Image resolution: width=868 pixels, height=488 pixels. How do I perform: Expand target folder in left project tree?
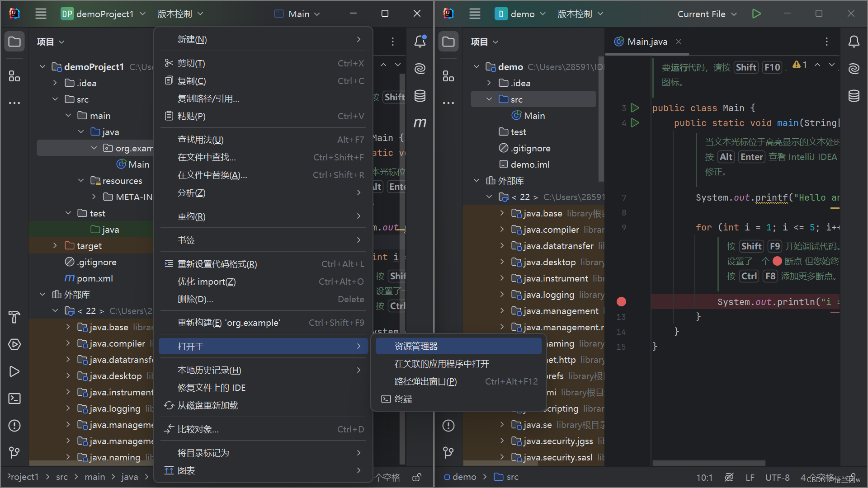point(55,246)
